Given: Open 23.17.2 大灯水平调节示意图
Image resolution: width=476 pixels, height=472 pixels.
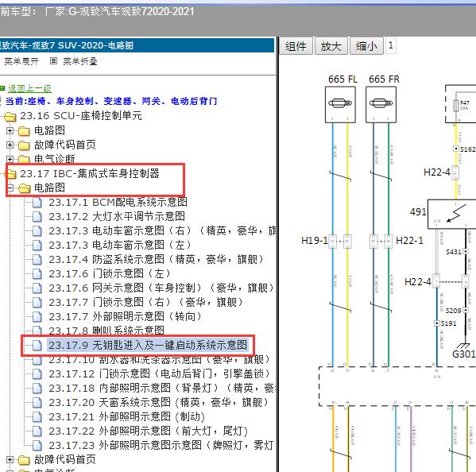Looking at the screenshot, I should click(117, 216).
